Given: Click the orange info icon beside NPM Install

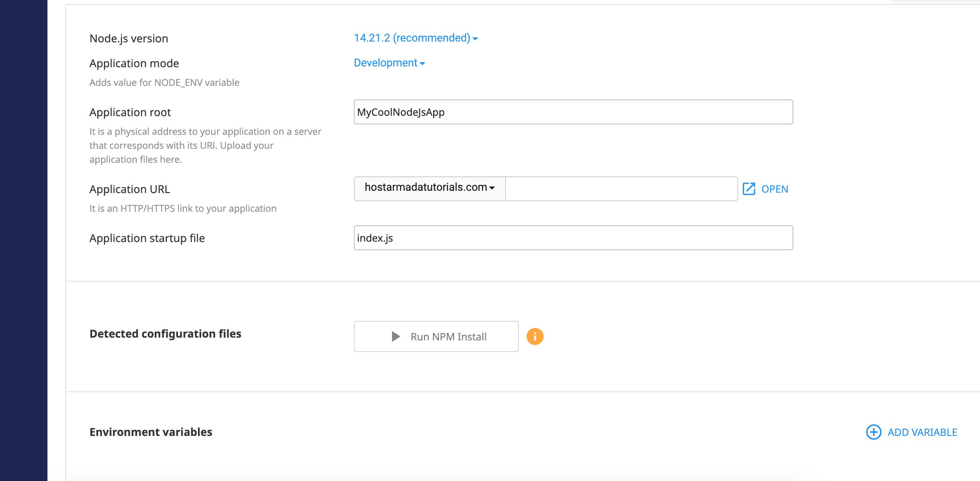Looking at the screenshot, I should [535, 336].
